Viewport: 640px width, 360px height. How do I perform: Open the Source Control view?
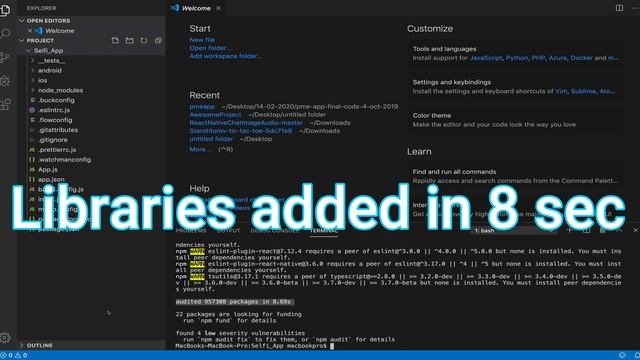tap(5, 57)
